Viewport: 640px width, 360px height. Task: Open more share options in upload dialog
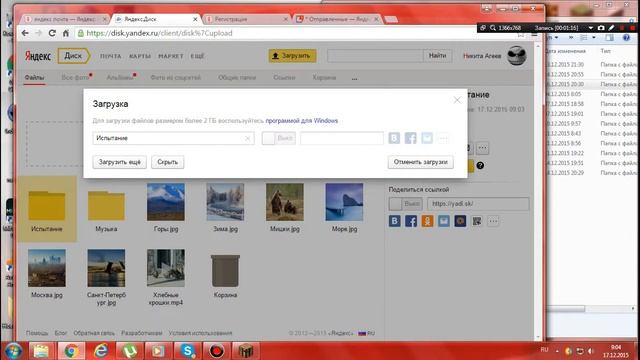pos(443,138)
